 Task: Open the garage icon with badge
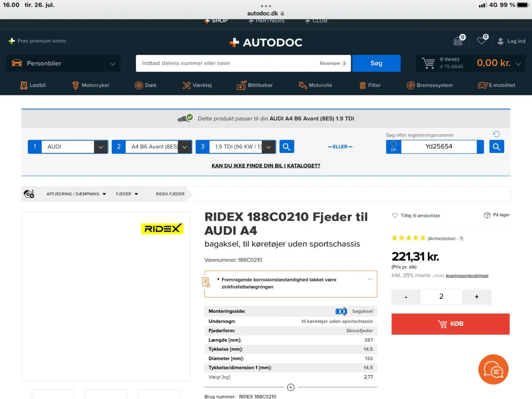pos(458,40)
